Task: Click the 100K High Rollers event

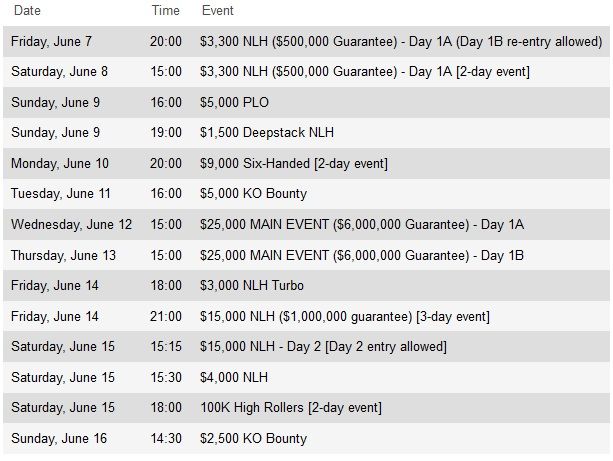Action: click(291, 408)
